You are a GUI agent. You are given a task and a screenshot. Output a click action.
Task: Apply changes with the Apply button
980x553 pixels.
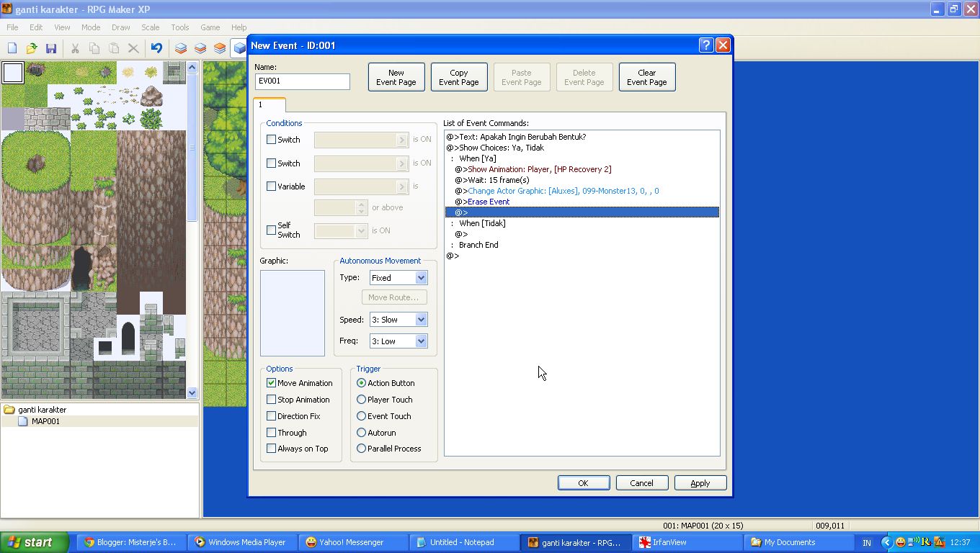pyautogui.click(x=700, y=482)
